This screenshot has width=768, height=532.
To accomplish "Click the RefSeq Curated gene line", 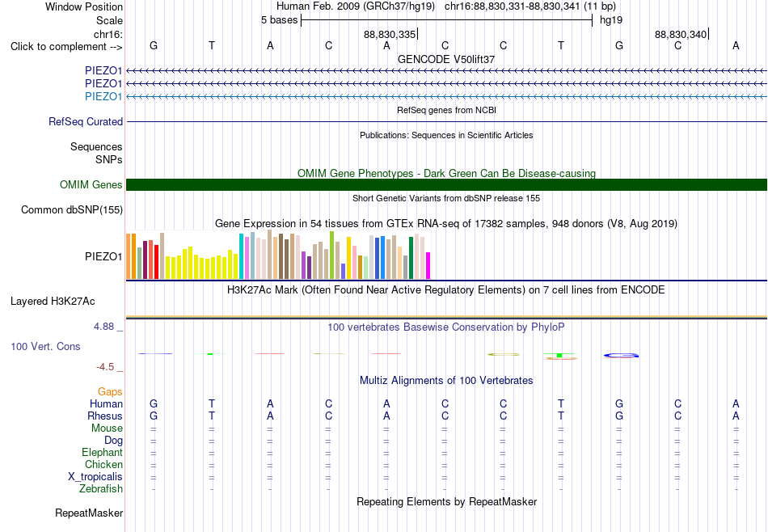I will [x=446, y=121].
